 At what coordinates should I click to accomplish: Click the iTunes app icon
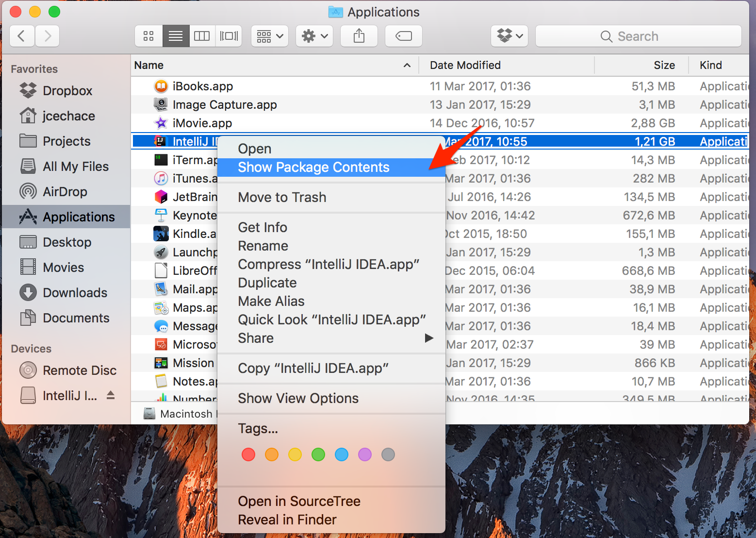click(x=161, y=178)
